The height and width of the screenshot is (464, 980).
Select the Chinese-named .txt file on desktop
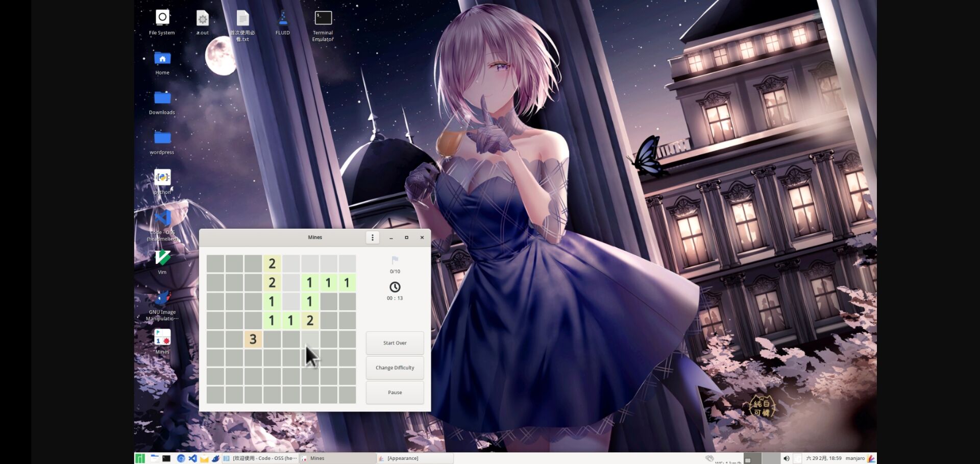click(x=242, y=26)
